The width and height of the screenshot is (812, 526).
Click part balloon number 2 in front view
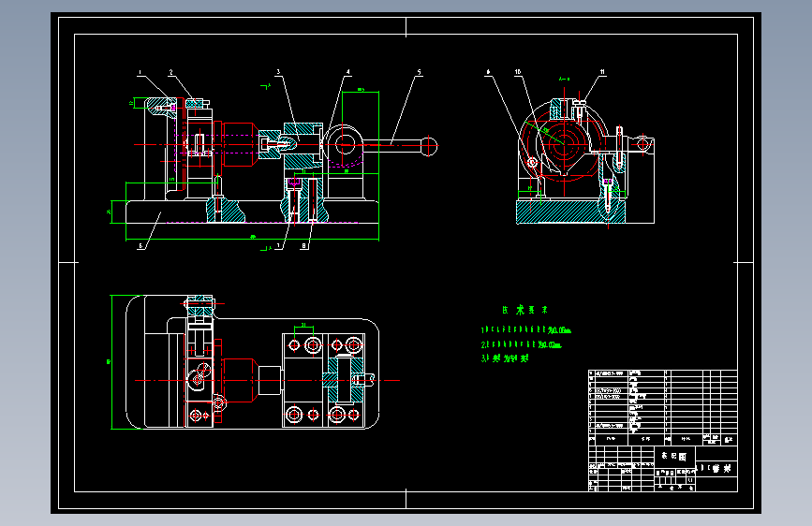pyautogui.click(x=170, y=72)
